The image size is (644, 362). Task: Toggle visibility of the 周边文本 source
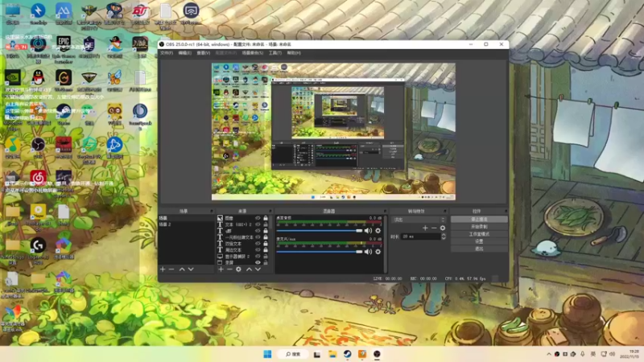click(x=258, y=250)
